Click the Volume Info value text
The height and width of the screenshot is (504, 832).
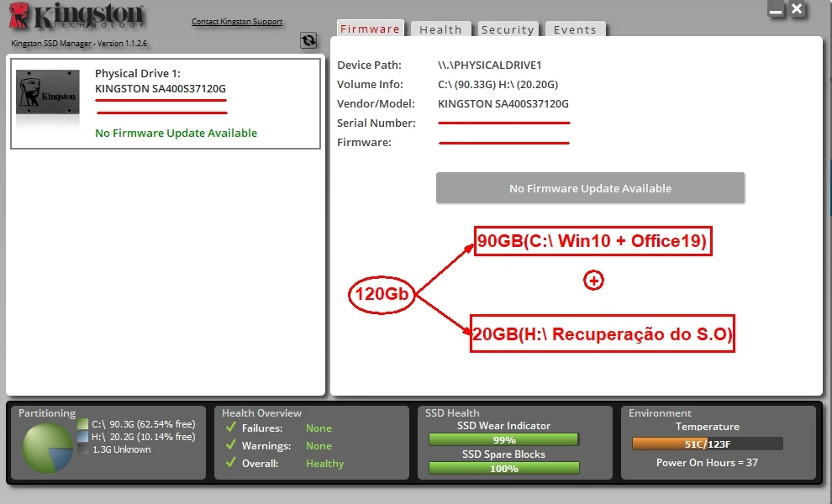[x=498, y=84]
